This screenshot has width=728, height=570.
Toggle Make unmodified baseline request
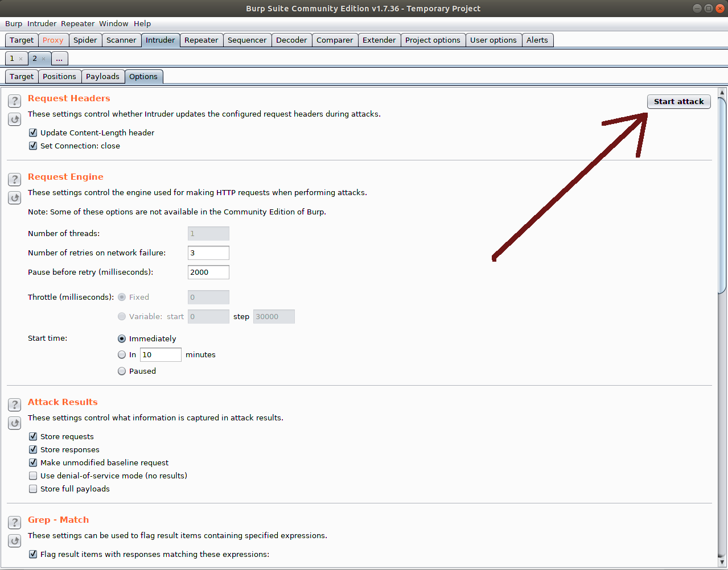tap(33, 462)
